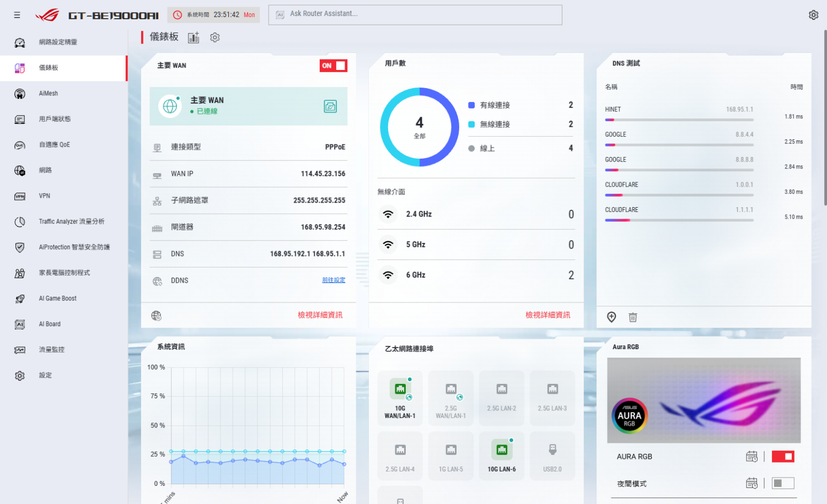The image size is (827, 504).
Task: Click the add DNS test location icon
Action: tap(611, 317)
